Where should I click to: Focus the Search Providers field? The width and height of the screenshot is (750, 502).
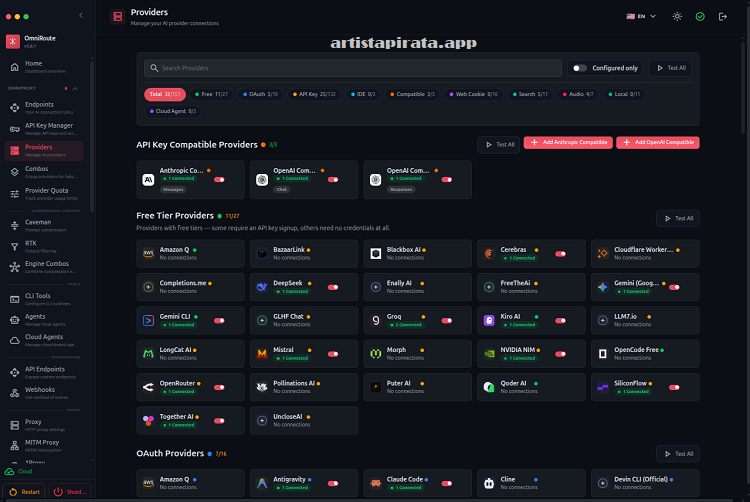pos(353,68)
